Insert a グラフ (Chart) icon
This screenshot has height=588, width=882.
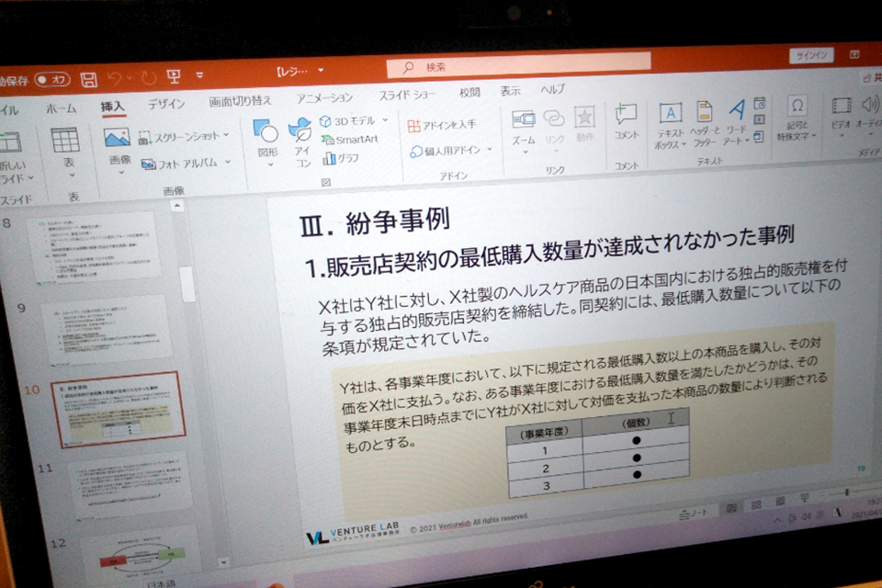pos(329,159)
